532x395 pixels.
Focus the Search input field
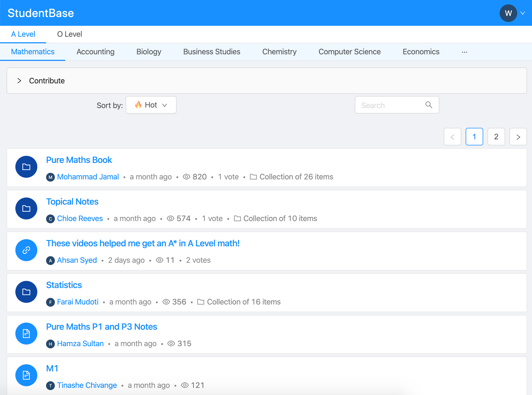pos(391,105)
